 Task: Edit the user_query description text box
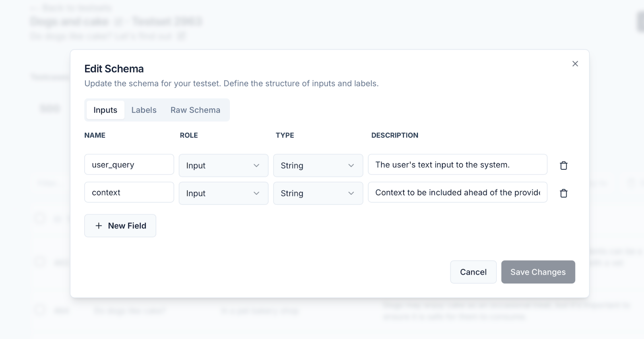[457, 164]
